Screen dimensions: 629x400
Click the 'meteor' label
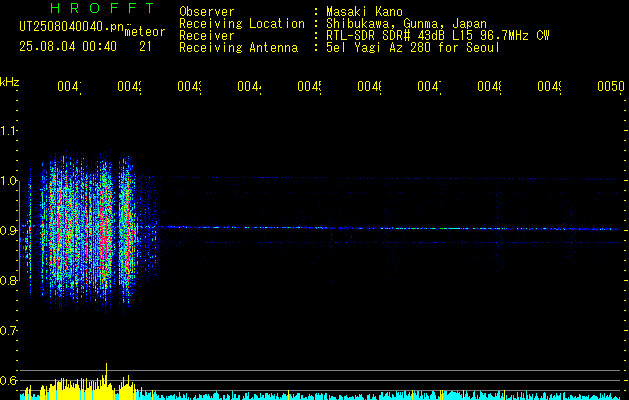point(145,32)
